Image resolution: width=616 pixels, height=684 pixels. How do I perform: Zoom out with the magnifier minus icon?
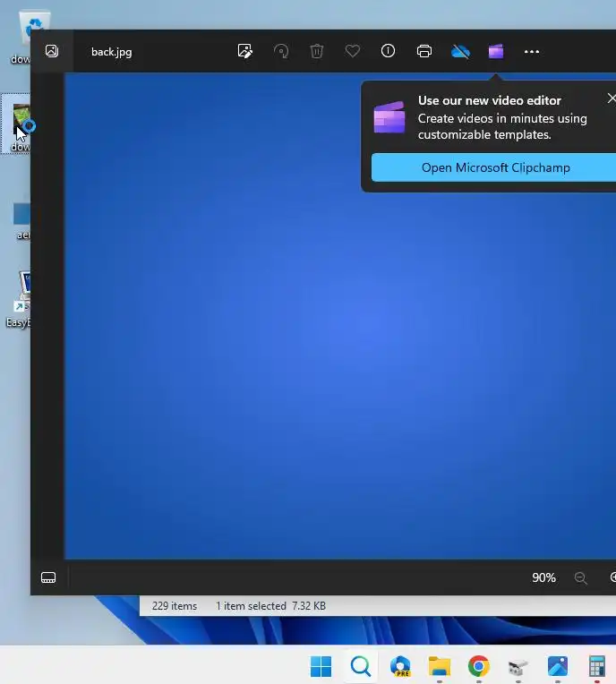click(581, 578)
